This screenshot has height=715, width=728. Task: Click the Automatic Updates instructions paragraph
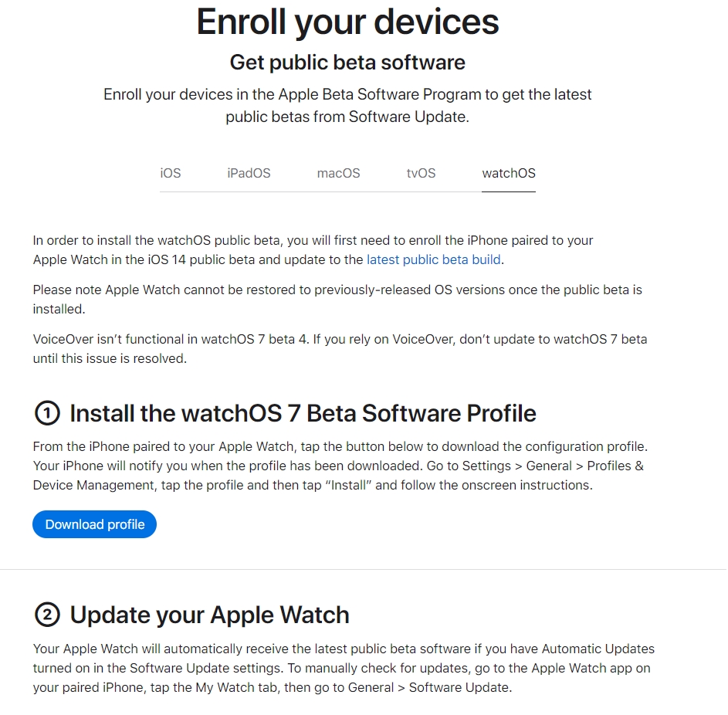[x=344, y=668]
